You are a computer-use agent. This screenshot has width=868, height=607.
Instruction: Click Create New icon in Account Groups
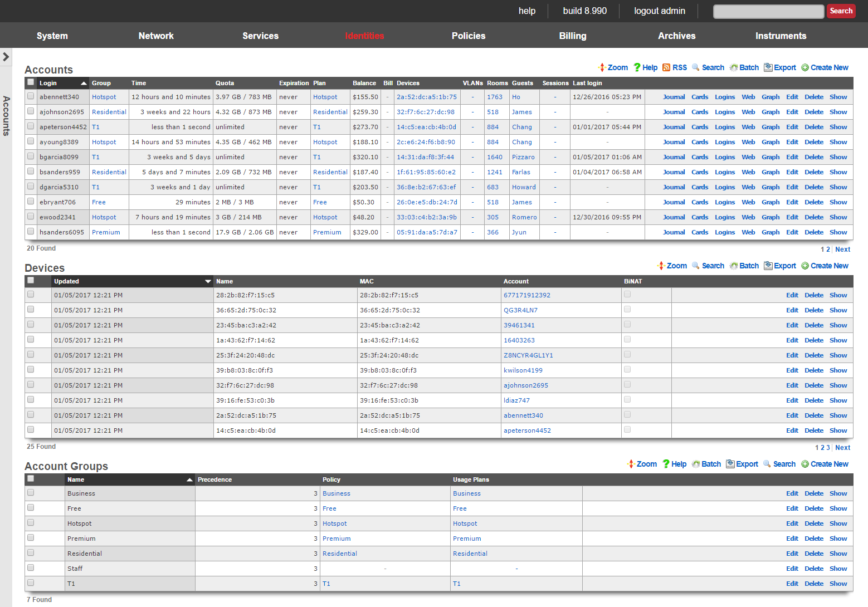(805, 464)
